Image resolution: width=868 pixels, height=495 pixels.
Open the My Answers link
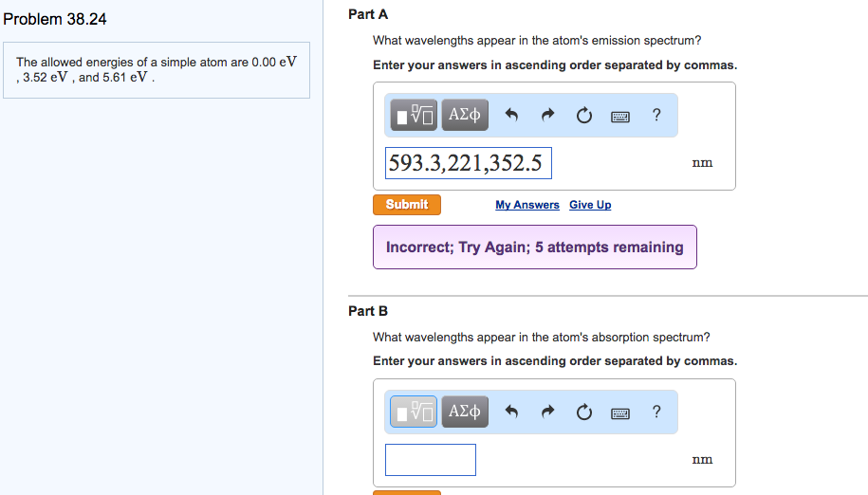(526, 205)
